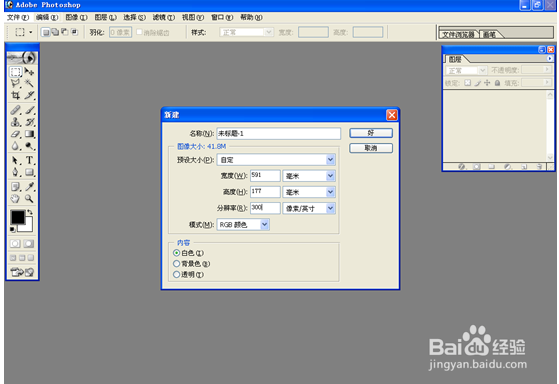Image resolution: width=559 pixels, height=384 pixels.
Task: Select the Shape tool
Action: [29, 172]
